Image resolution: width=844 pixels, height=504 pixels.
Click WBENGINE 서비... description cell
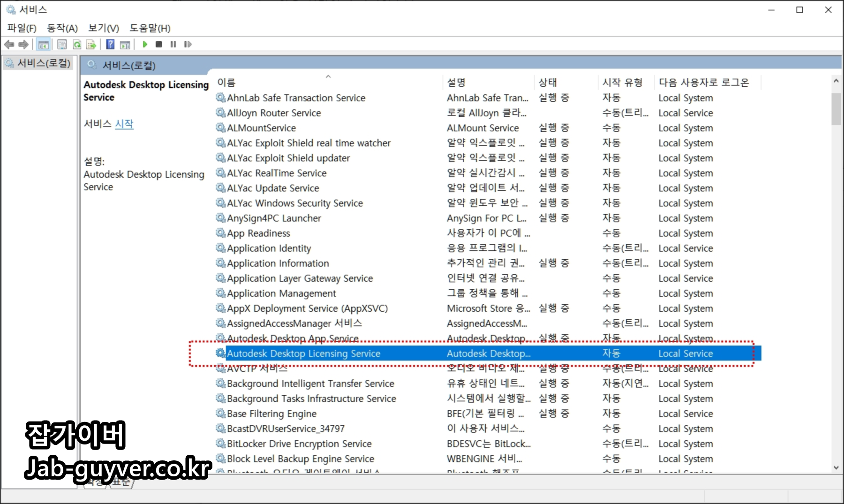tap(484, 459)
